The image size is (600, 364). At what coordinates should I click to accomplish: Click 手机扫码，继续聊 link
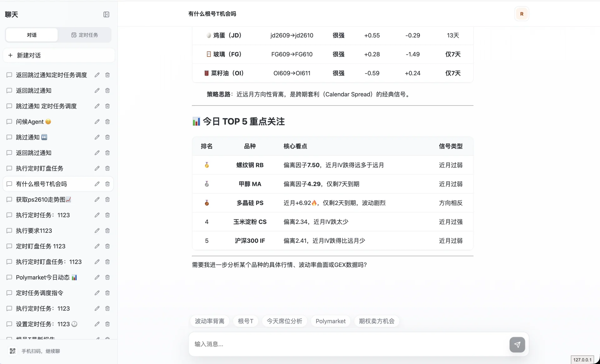tap(41, 351)
